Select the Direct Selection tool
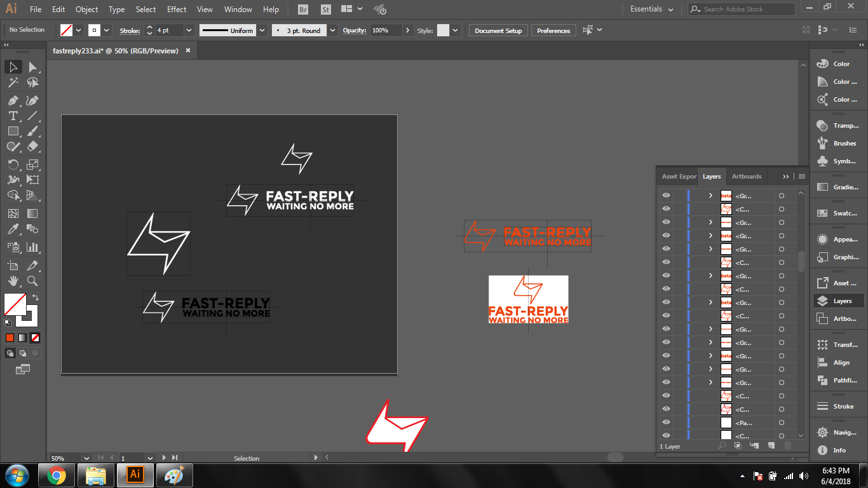 pyautogui.click(x=33, y=67)
